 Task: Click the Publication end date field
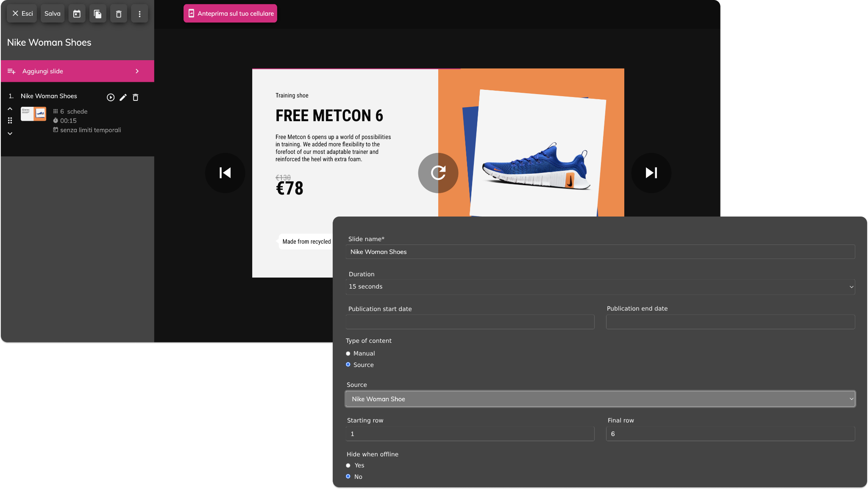point(730,322)
